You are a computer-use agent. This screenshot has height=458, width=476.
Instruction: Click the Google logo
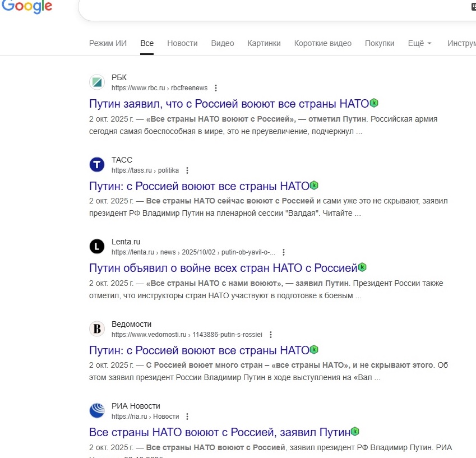pos(26,7)
